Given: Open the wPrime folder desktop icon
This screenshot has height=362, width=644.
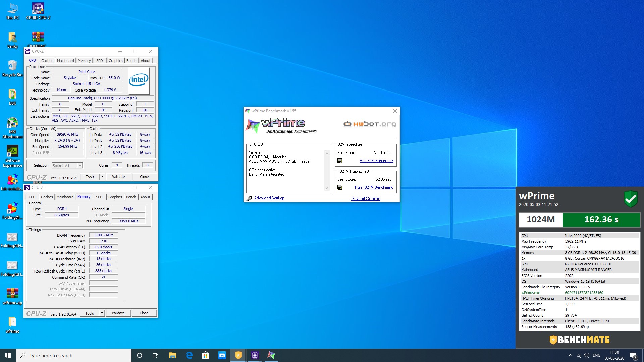Looking at the screenshot, I should click(12, 325).
